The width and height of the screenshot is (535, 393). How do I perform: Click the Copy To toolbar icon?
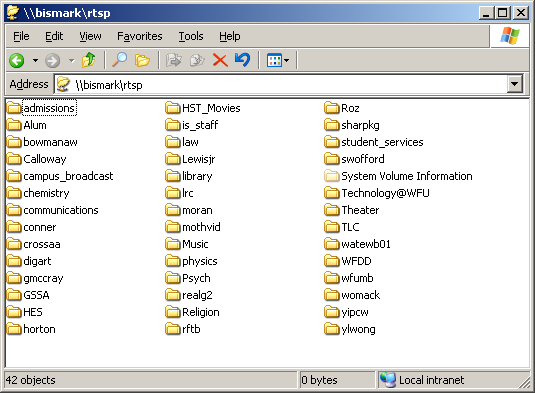197,60
